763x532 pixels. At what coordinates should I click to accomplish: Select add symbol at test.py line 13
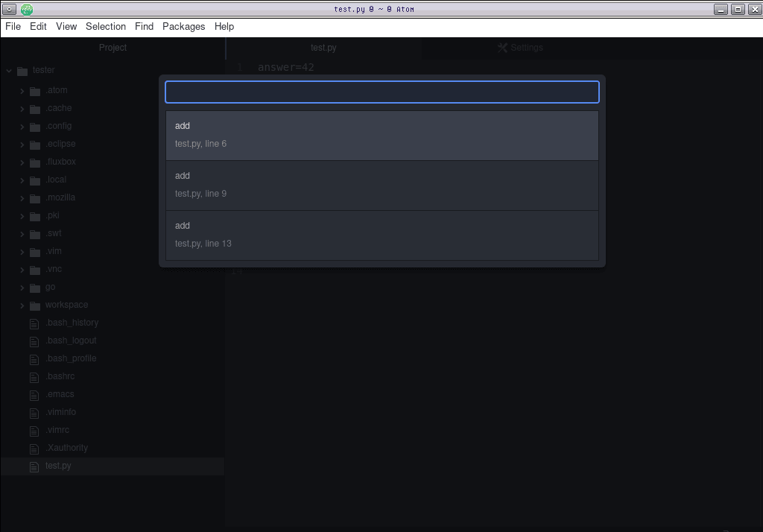(x=382, y=235)
